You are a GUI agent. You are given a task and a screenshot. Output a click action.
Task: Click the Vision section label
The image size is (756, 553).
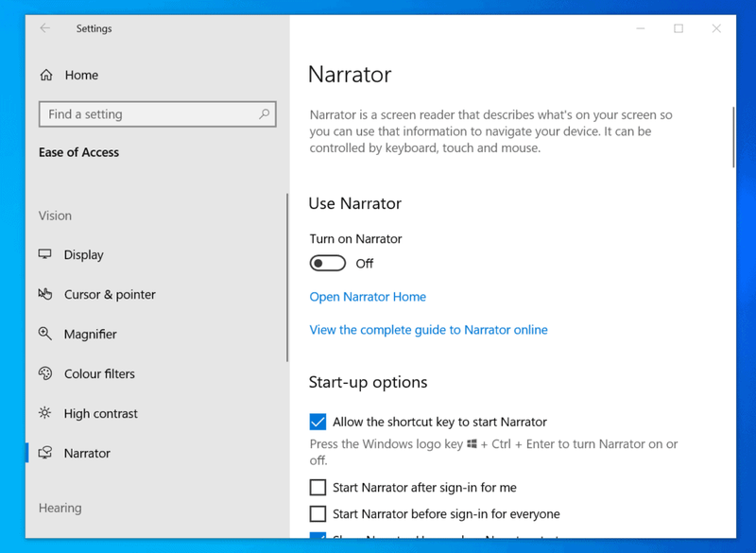point(55,216)
